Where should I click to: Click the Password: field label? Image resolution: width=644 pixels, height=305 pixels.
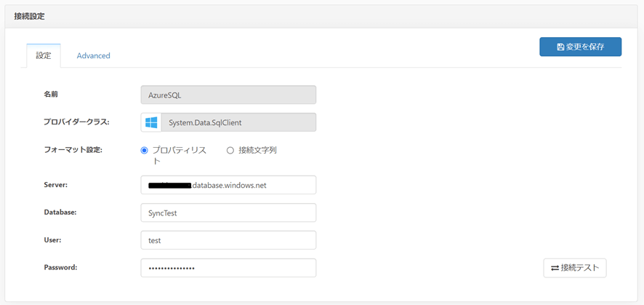pyautogui.click(x=60, y=267)
